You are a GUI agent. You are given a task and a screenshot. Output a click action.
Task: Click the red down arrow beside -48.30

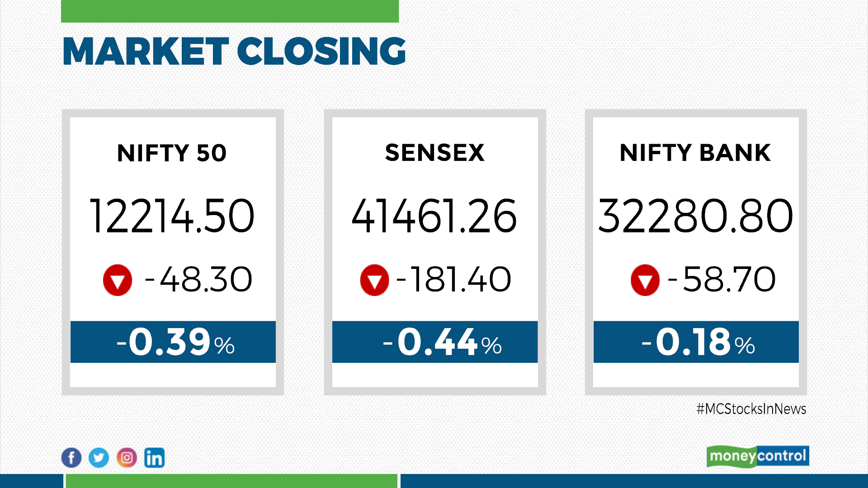[118, 280]
